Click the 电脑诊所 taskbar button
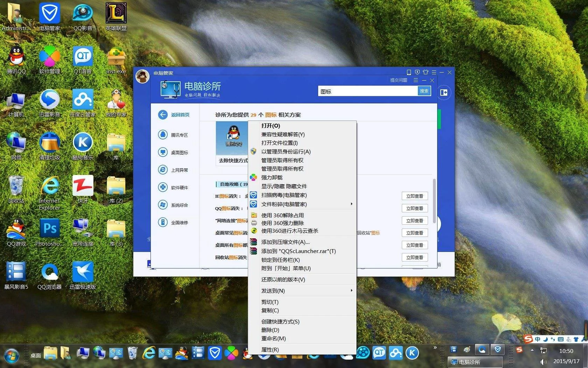The width and height of the screenshot is (588, 368). pyautogui.click(x=475, y=362)
